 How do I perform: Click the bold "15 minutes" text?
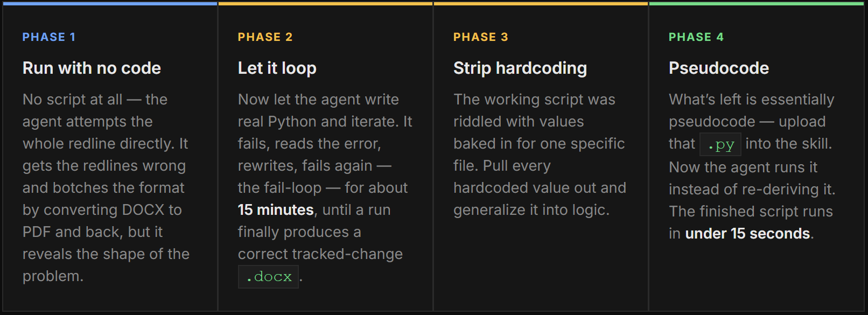coord(276,210)
